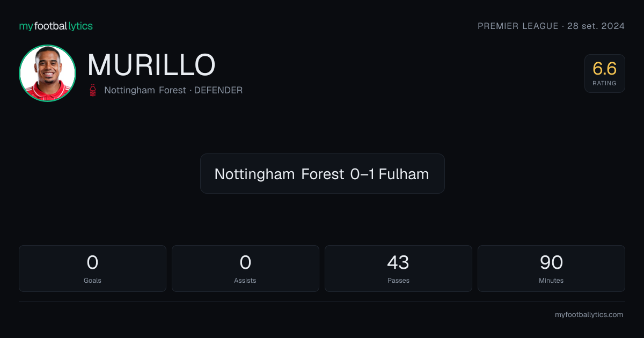Click the Nottingham Forest club crest icon

click(x=94, y=90)
